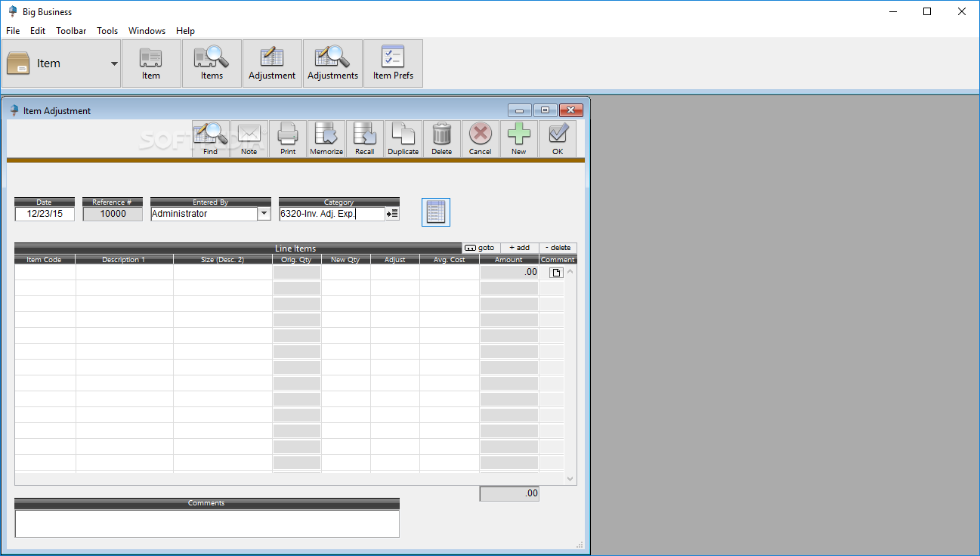Open Item Prefs from the toolbar
This screenshot has height=556, width=980.
tap(393, 63)
